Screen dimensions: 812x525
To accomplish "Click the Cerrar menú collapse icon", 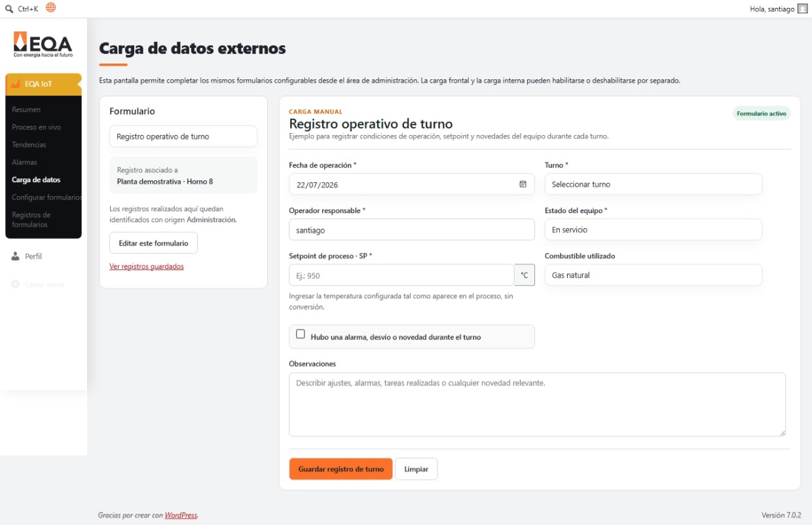I will (x=16, y=284).
